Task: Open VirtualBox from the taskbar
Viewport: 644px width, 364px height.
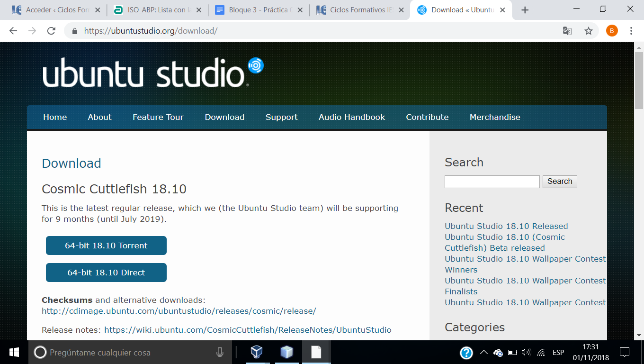Action: pyautogui.click(x=256, y=352)
